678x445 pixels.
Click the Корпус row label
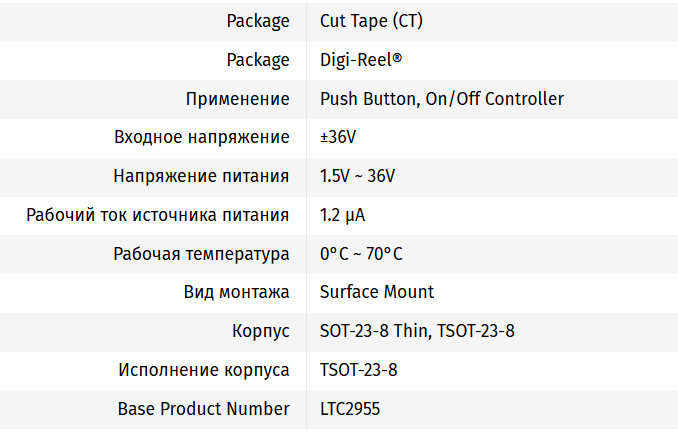[x=260, y=331]
